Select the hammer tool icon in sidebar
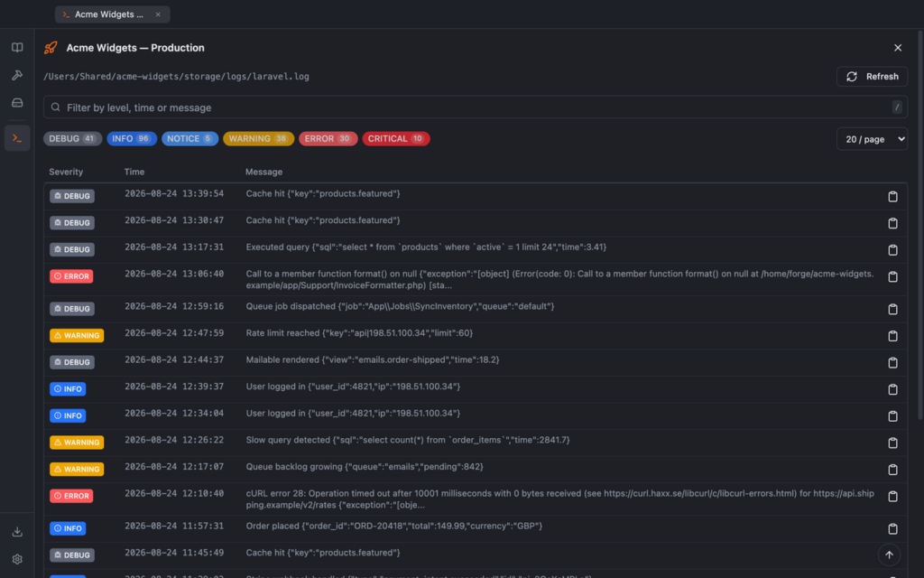This screenshot has height=578, width=924. [17, 75]
